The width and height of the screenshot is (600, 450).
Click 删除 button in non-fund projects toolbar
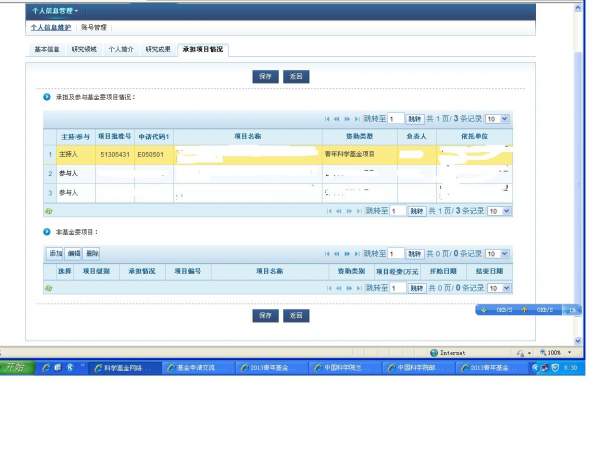click(x=92, y=253)
